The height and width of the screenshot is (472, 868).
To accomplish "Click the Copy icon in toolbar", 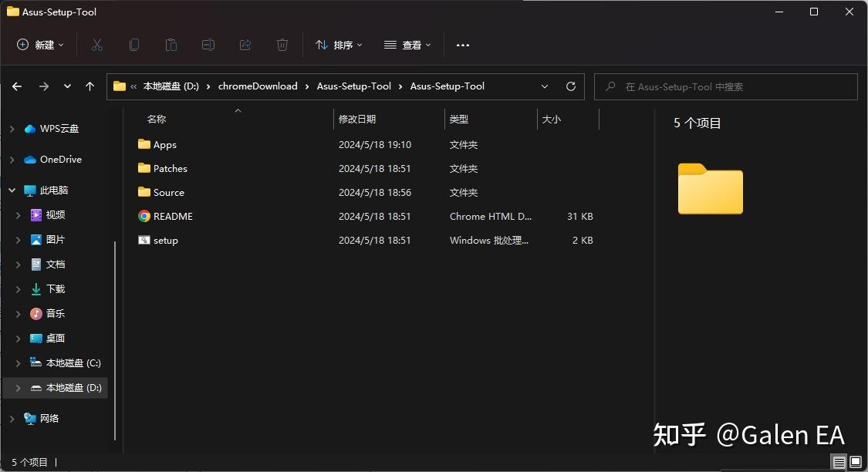I will pos(134,45).
